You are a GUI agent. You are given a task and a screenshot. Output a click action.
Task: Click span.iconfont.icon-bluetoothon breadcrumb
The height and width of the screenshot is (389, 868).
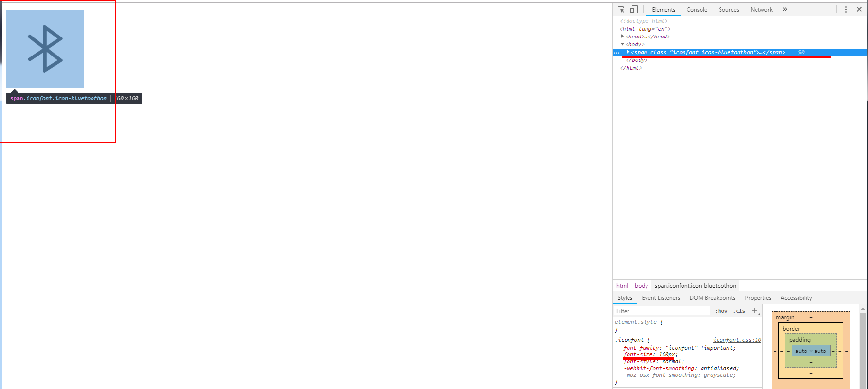(x=695, y=286)
